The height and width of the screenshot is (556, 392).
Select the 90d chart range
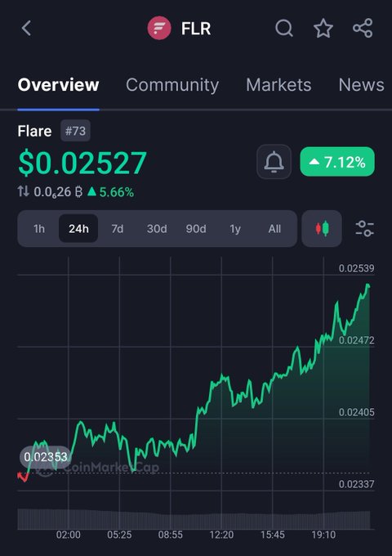[196, 229]
